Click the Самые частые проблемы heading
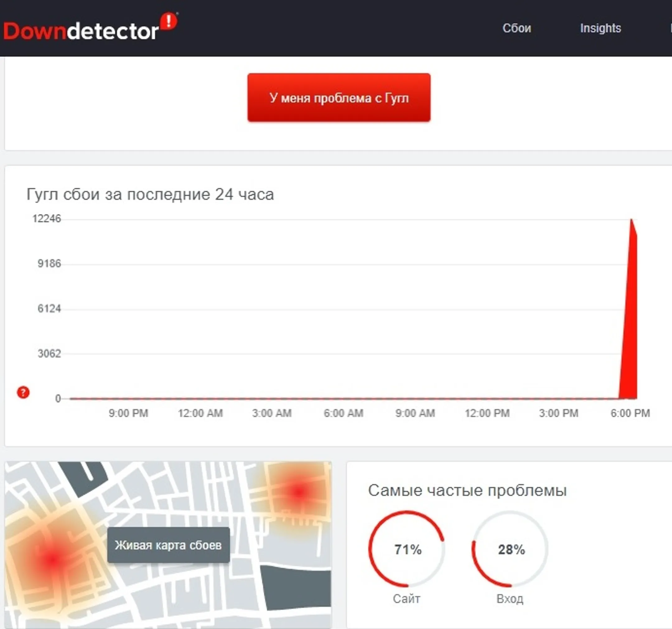Viewport: 672px width, 629px height. [467, 490]
